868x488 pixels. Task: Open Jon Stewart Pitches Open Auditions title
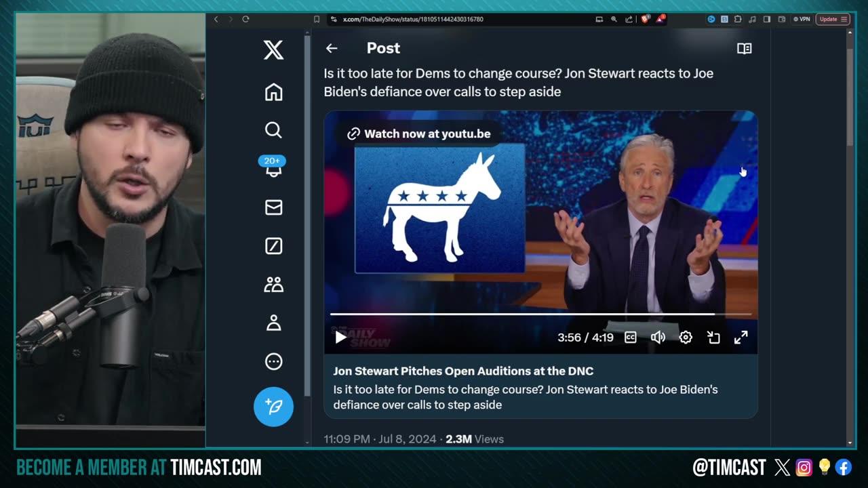463,371
